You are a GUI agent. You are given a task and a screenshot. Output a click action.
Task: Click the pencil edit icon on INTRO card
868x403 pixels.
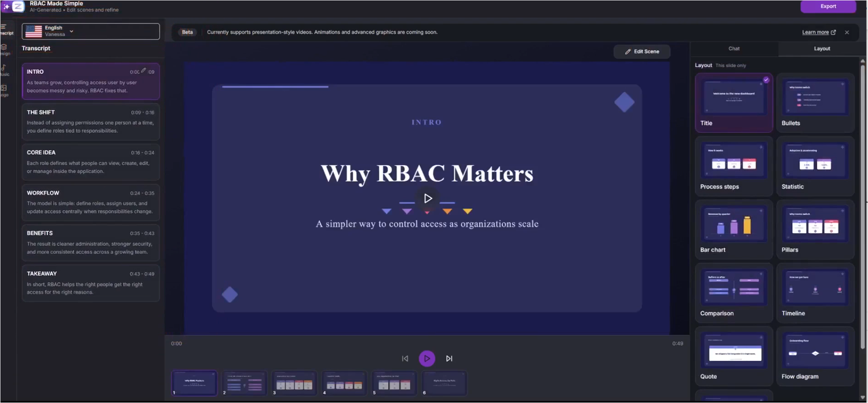pos(143,70)
